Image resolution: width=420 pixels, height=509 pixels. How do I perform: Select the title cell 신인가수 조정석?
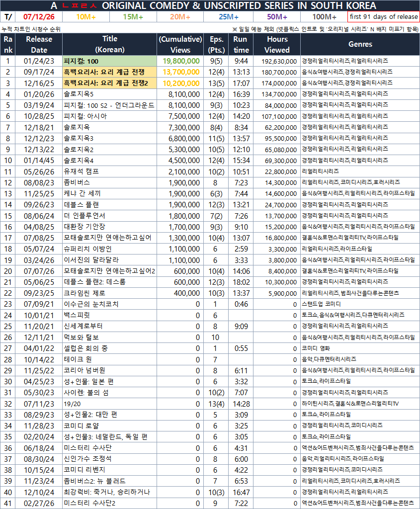109,459
